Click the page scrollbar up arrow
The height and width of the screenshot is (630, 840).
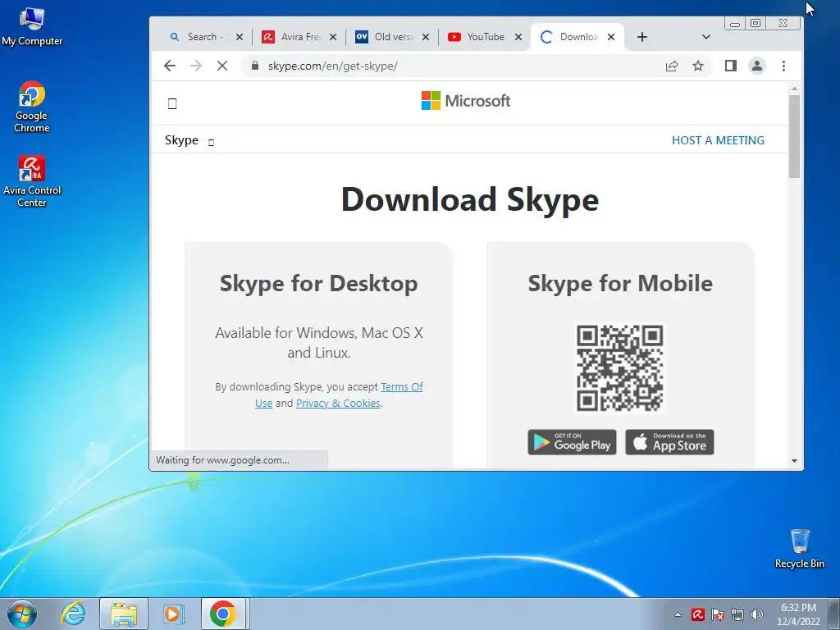pyautogui.click(x=794, y=89)
